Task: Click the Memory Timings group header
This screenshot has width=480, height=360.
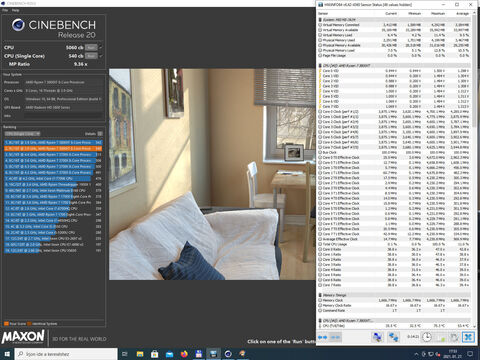Action: point(395,295)
